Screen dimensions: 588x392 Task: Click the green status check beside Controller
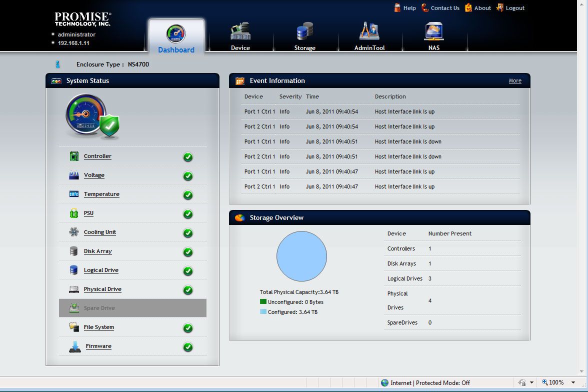(188, 156)
